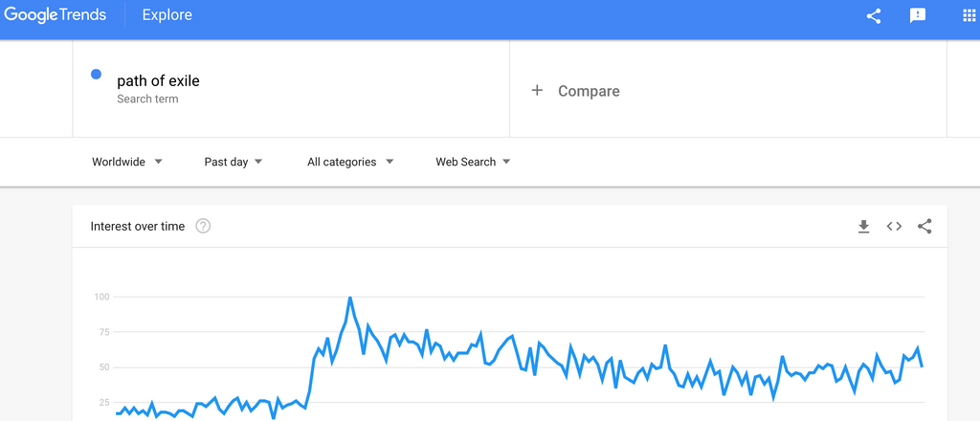Open the Past day time range dropdown

(234, 162)
